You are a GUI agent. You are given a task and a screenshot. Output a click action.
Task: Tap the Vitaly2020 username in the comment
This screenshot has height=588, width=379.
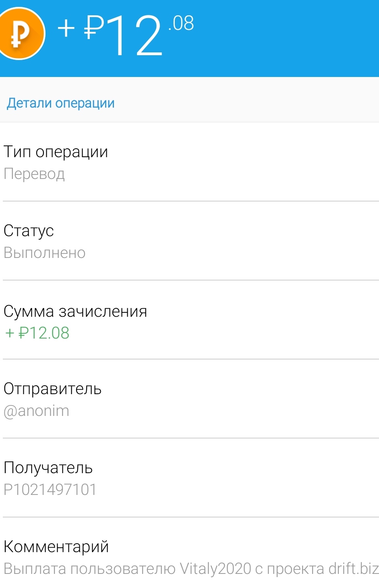point(215,569)
